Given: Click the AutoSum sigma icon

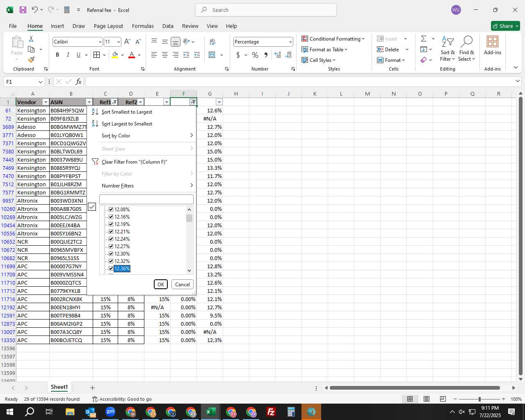Looking at the screenshot, I should click(424, 39).
